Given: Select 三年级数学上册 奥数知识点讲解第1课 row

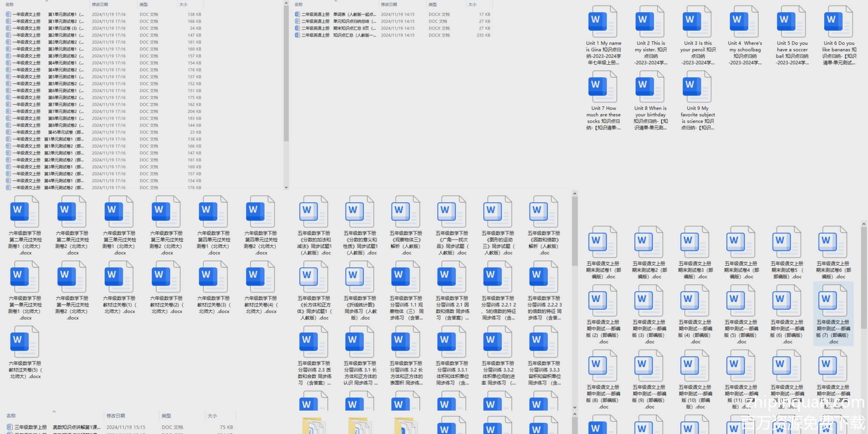Looking at the screenshot, I should (x=56, y=427).
